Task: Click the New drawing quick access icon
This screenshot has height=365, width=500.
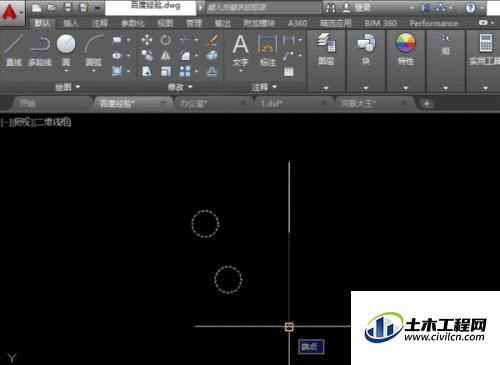Action: [x=37, y=8]
